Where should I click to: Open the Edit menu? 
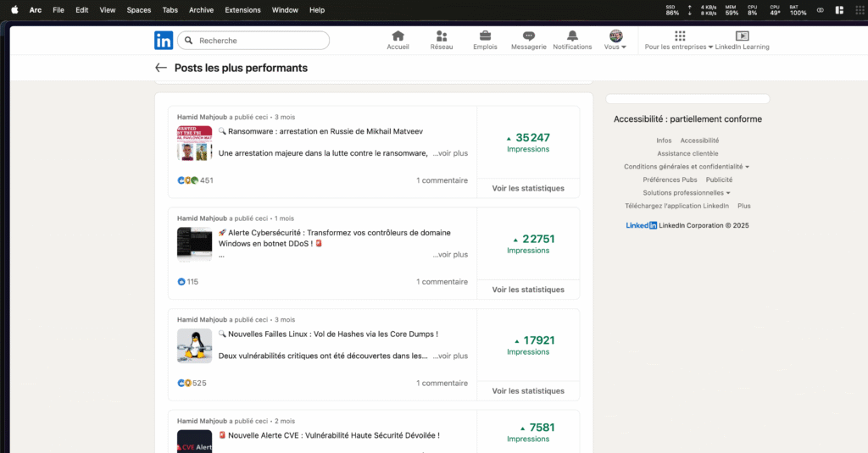[x=82, y=10]
